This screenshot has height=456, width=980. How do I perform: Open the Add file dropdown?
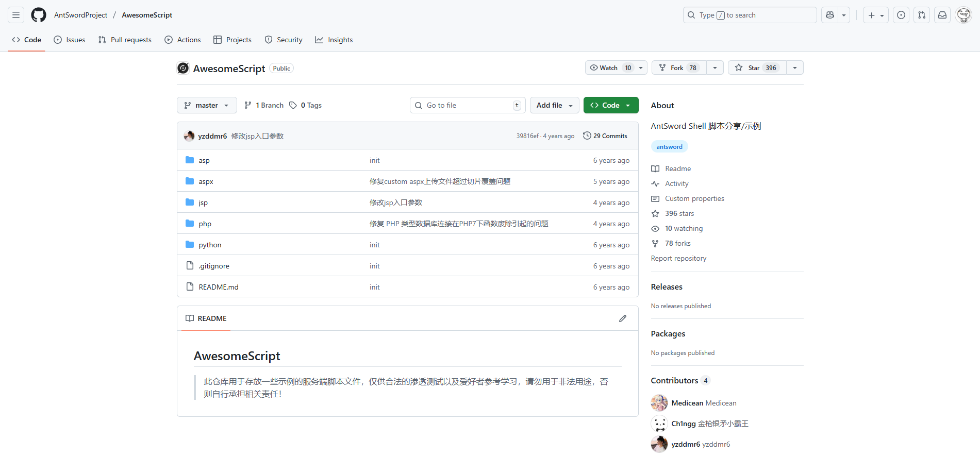tap(554, 105)
